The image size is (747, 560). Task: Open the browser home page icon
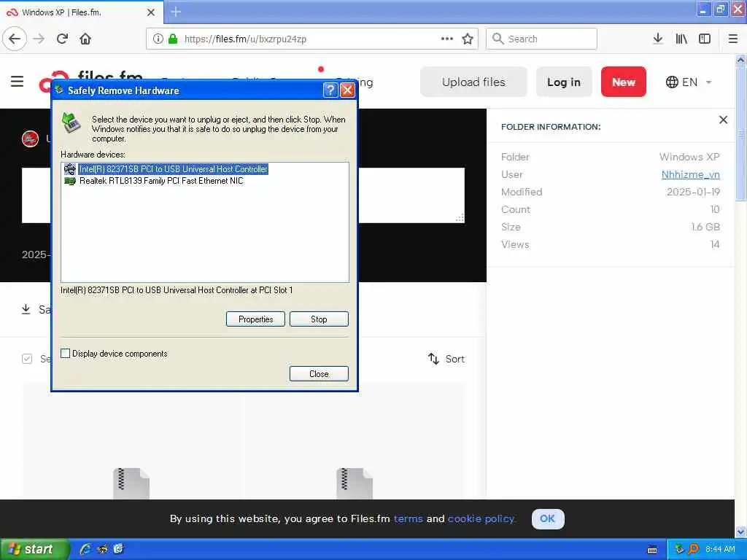click(85, 39)
